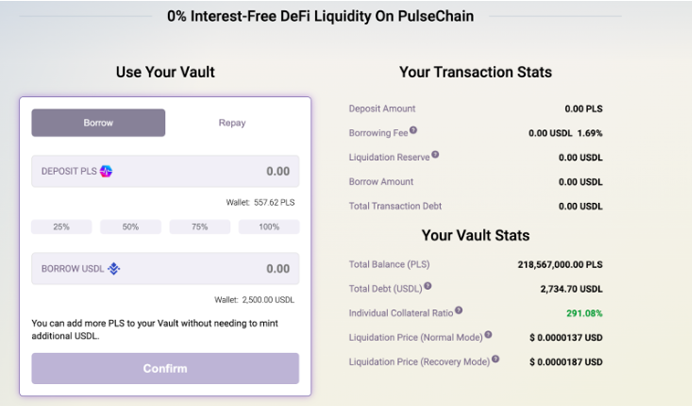Select the 25% deposit button
The image size is (692, 406).
pyautogui.click(x=61, y=227)
